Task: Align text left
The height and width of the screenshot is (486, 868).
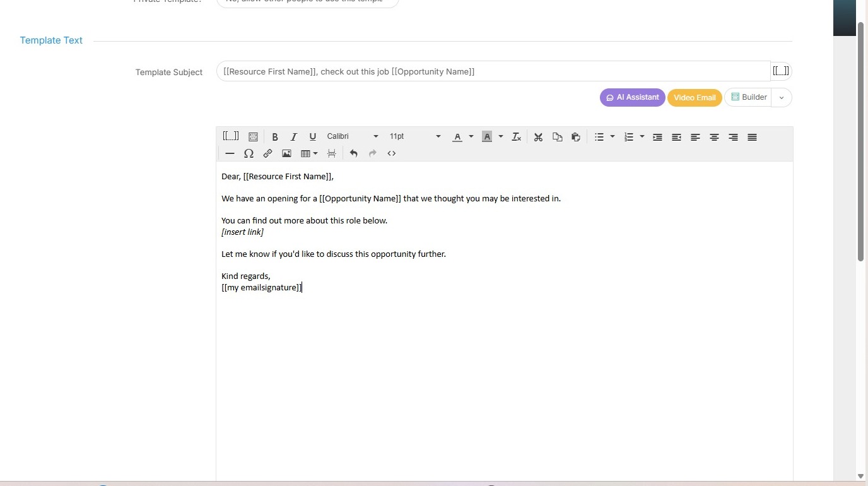Action: (695, 137)
